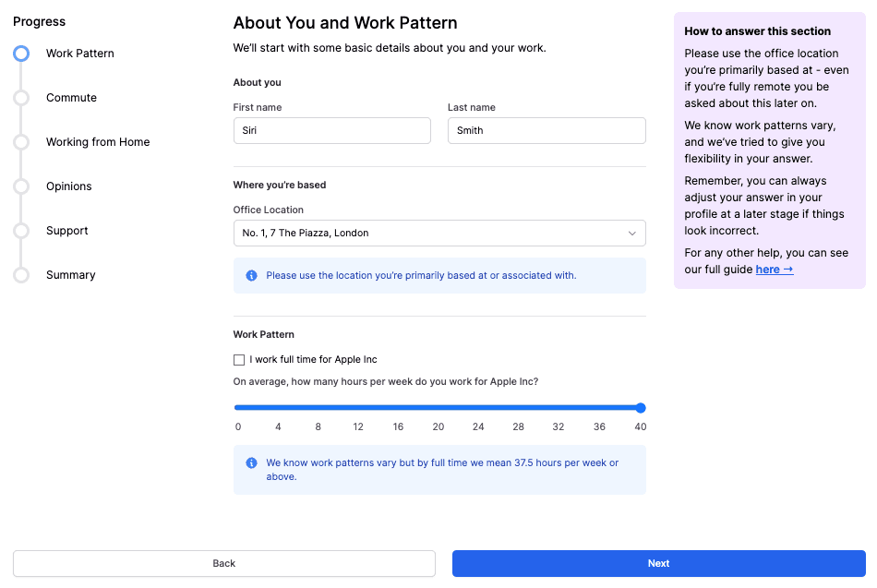Click the Support step circle icon
This screenshot has width=877, height=588.
[x=21, y=231]
